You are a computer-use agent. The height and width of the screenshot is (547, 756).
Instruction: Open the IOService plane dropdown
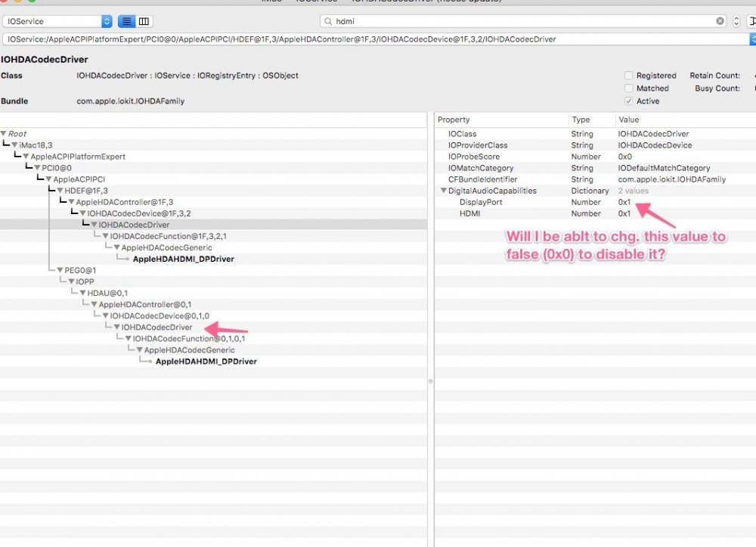click(57, 21)
